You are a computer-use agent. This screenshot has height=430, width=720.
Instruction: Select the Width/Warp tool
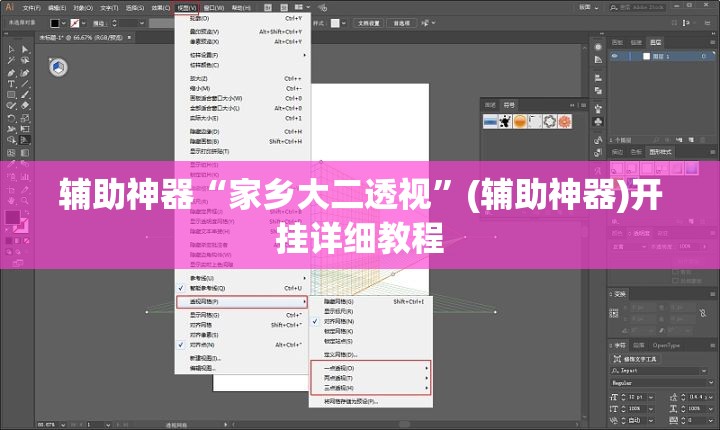pyautogui.click(x=11, y=129)
